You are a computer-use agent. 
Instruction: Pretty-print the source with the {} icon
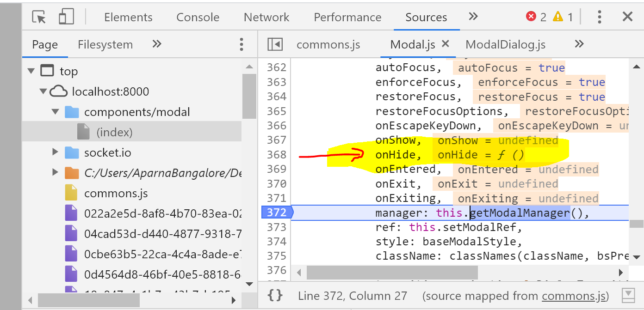point(275,296)
